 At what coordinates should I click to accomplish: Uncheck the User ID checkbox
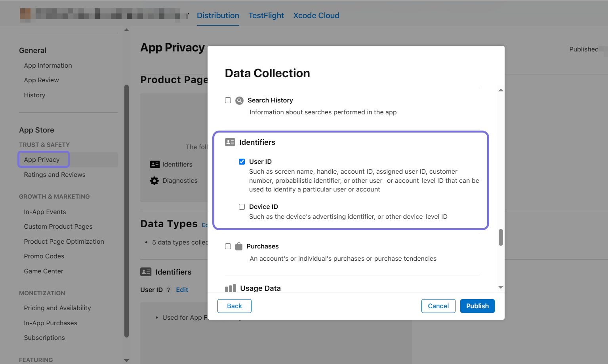[242, 161]
